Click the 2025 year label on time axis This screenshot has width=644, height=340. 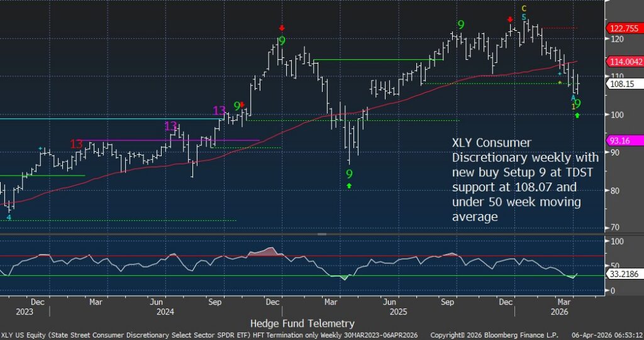(x=397, y=311)
